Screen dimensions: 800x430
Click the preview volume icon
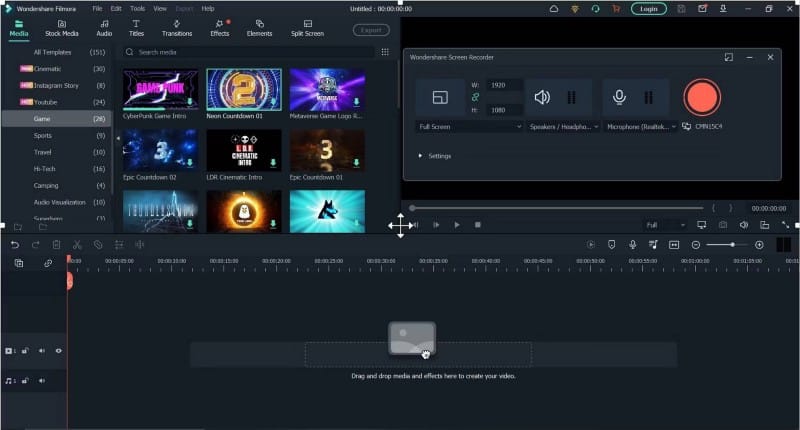[x=744, y=225]
